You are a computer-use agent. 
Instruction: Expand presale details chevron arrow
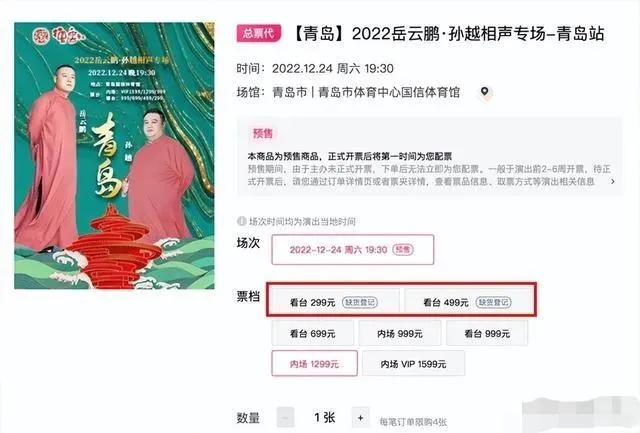click(613, 181)
